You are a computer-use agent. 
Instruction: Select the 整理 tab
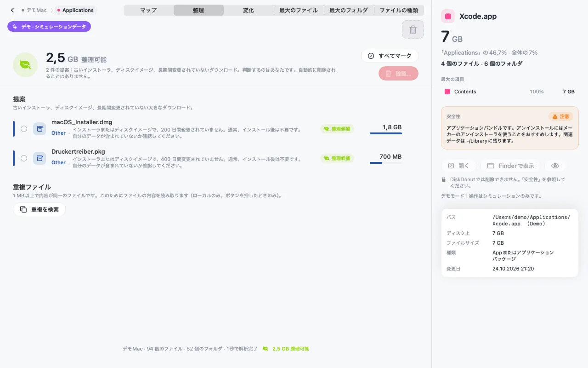(x=198, y=10)
